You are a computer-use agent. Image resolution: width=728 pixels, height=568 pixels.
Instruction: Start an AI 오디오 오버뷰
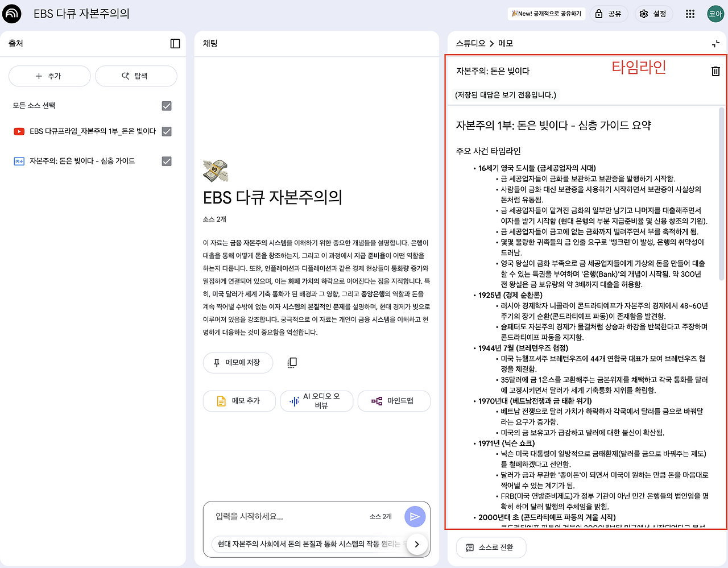(x=316, y=401)
